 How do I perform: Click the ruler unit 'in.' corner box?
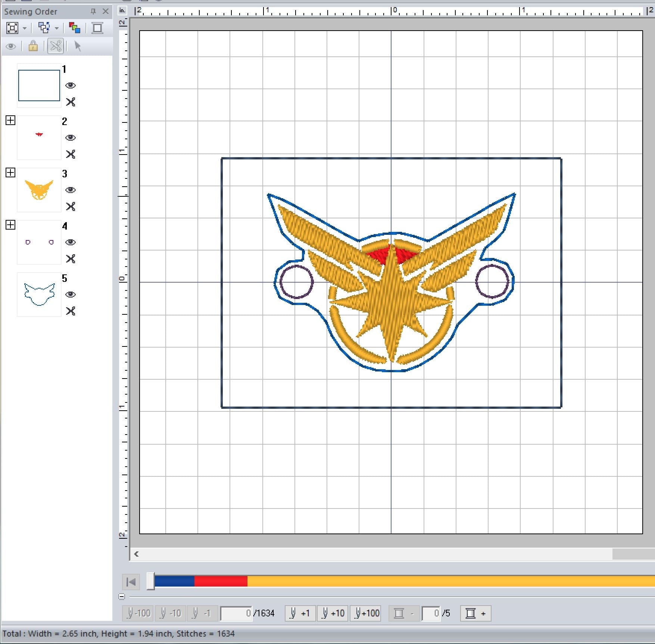123,11
